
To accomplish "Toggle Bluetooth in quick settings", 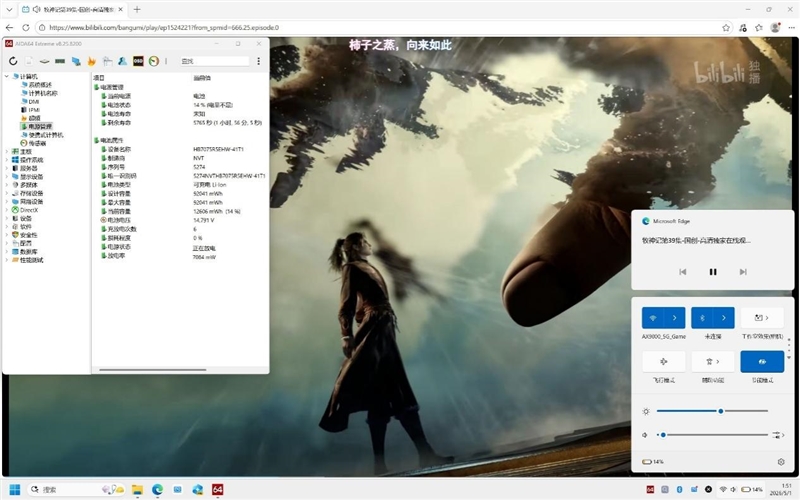I will click(x=702, y=318).
